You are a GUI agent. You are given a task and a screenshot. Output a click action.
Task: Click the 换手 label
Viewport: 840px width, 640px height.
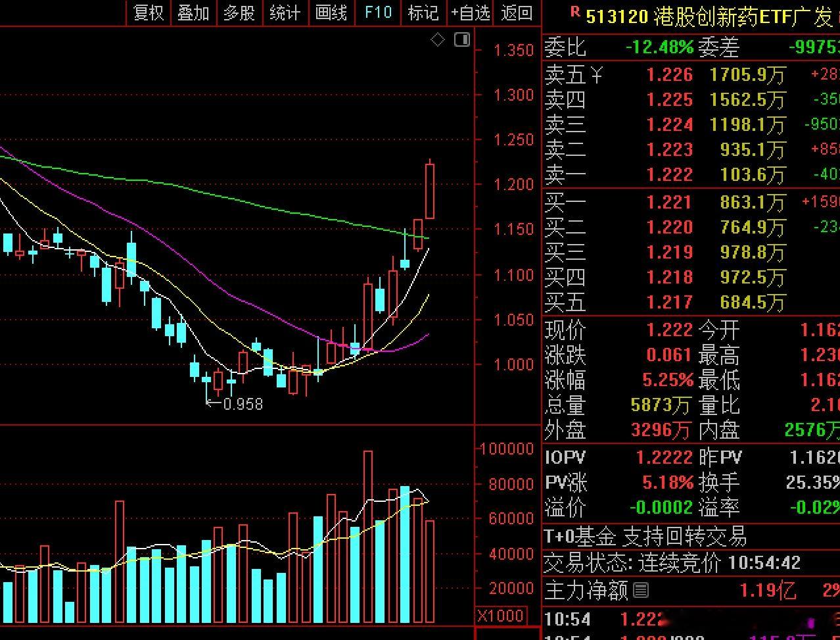point(719,482)
